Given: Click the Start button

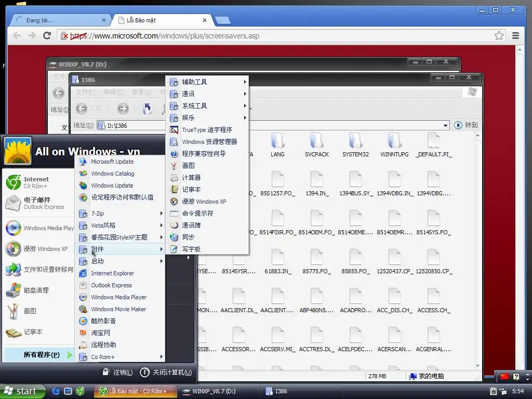Looking at the screenshot, I should [23, 391].
